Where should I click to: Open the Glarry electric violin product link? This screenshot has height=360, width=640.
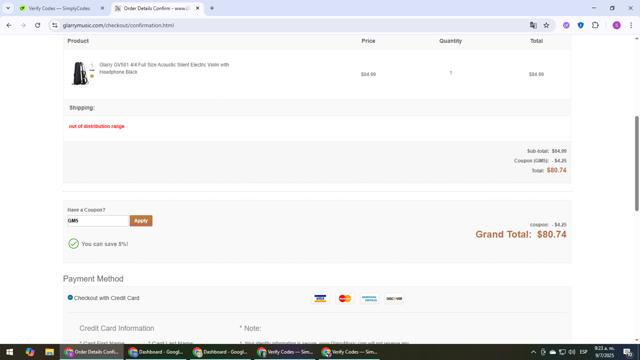164,68
